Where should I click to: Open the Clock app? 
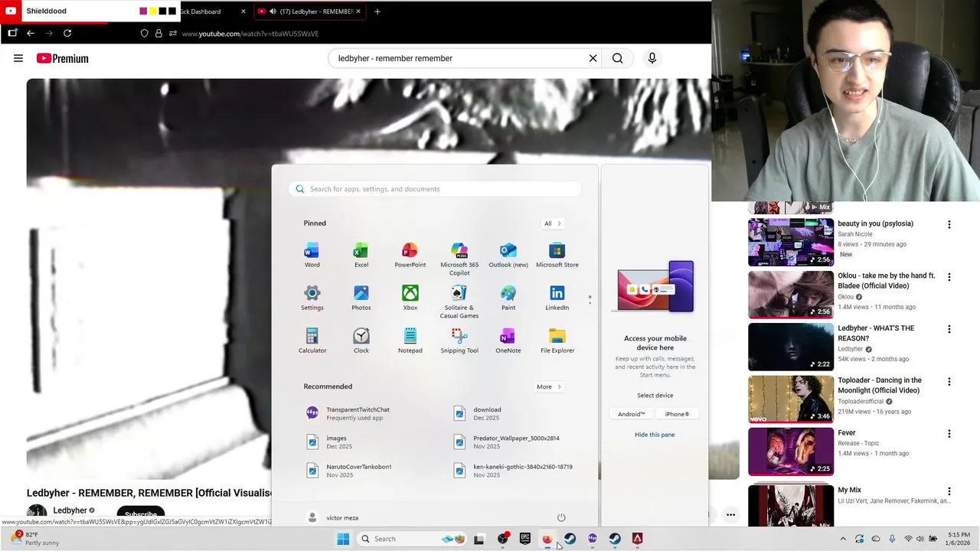click(x=361, y=341)
